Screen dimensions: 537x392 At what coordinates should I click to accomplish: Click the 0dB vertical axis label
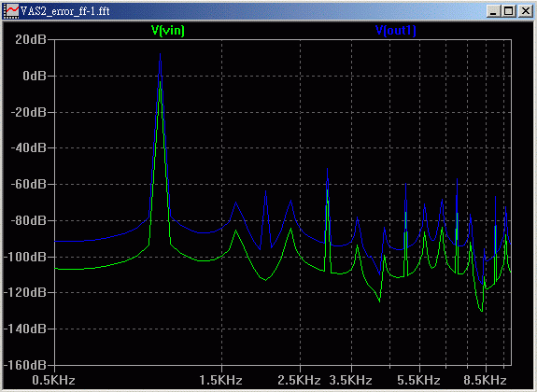point(35,76)
